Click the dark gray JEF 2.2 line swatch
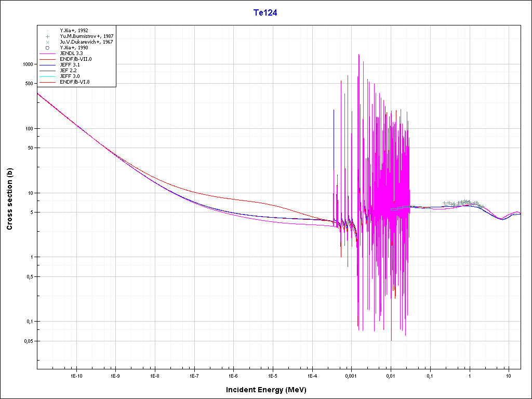Viewport: 532px width, 399px height. (x=47, y=71)
